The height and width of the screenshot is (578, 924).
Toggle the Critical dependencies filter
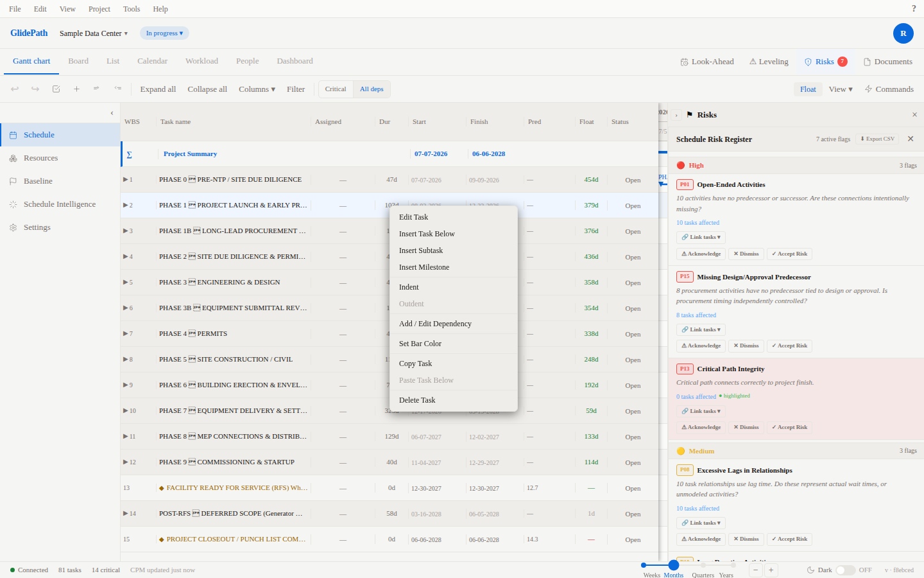pos(336,89)
